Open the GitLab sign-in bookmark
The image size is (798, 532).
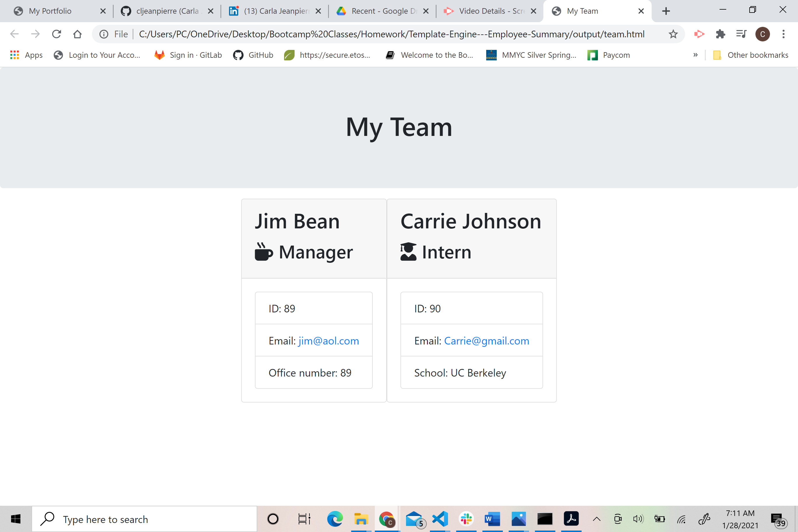[x=188, y=55]
